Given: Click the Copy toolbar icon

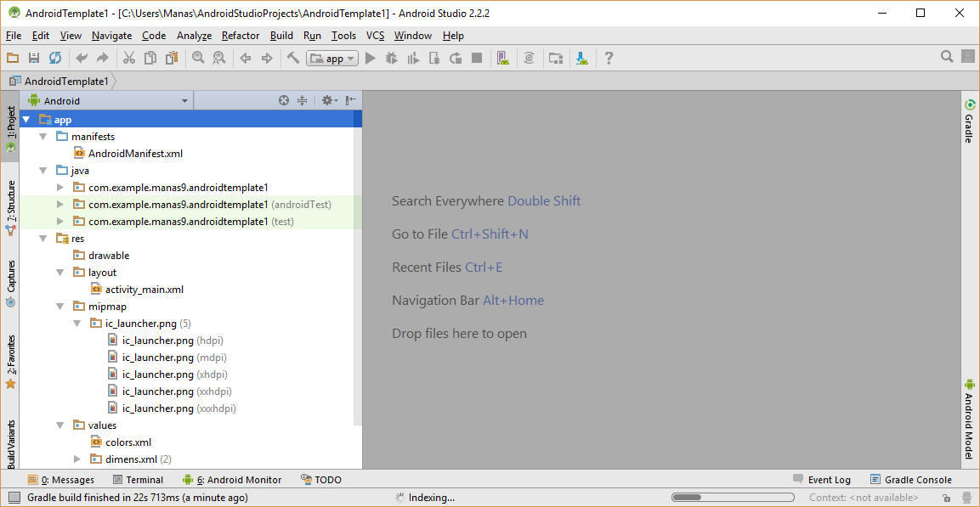Looking at the screenshot, I should click(150, 58).
